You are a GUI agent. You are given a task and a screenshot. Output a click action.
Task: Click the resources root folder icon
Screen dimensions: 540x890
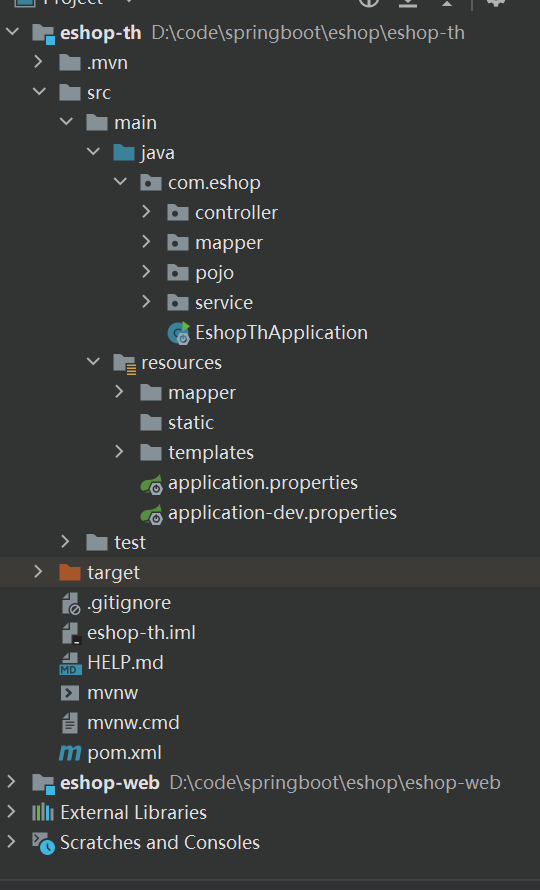click(x=124, y=363)
